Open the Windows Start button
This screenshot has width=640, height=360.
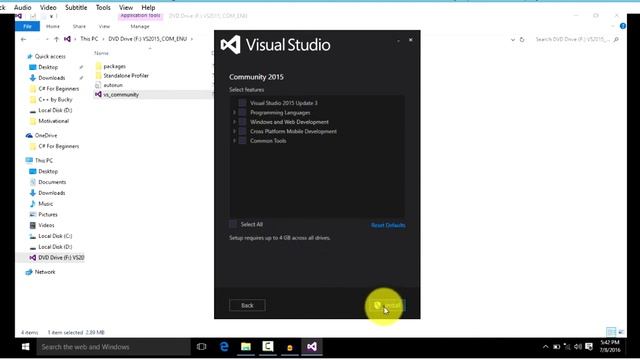(25, 347)
